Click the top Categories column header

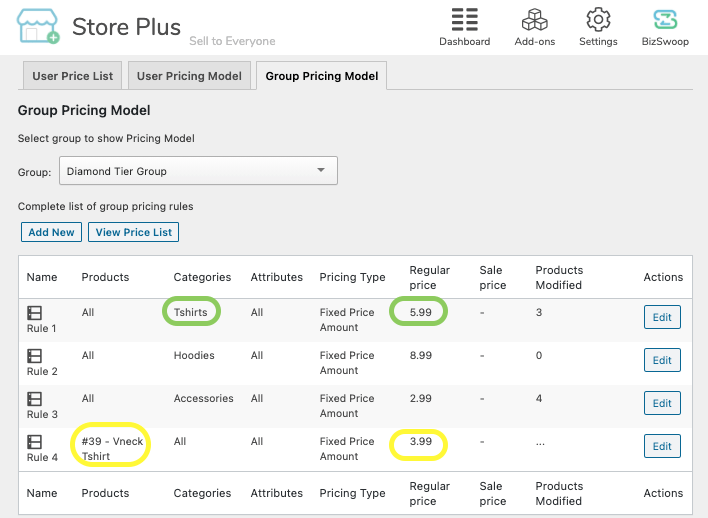pyautogui.click(x=202, y=277)
